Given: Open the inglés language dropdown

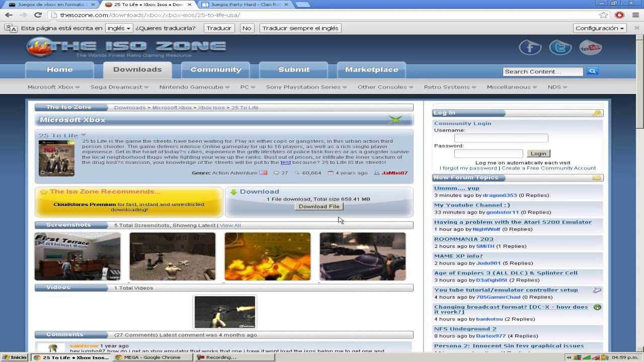Looking at the screenshot, I should 119,28.
